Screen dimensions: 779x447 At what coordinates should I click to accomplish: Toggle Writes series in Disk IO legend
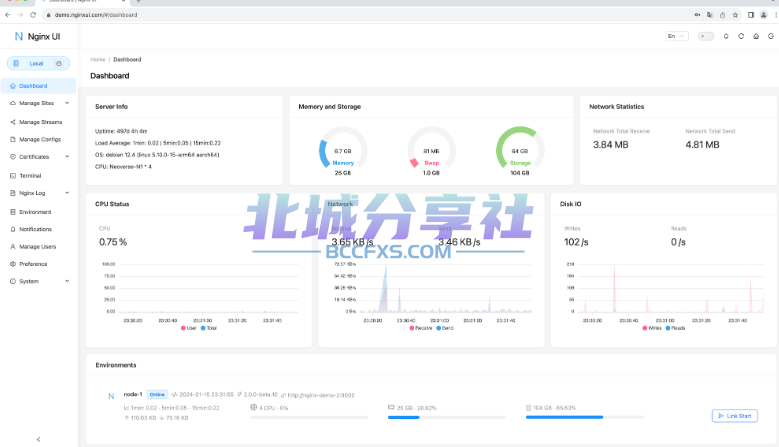tap(652, 328)
